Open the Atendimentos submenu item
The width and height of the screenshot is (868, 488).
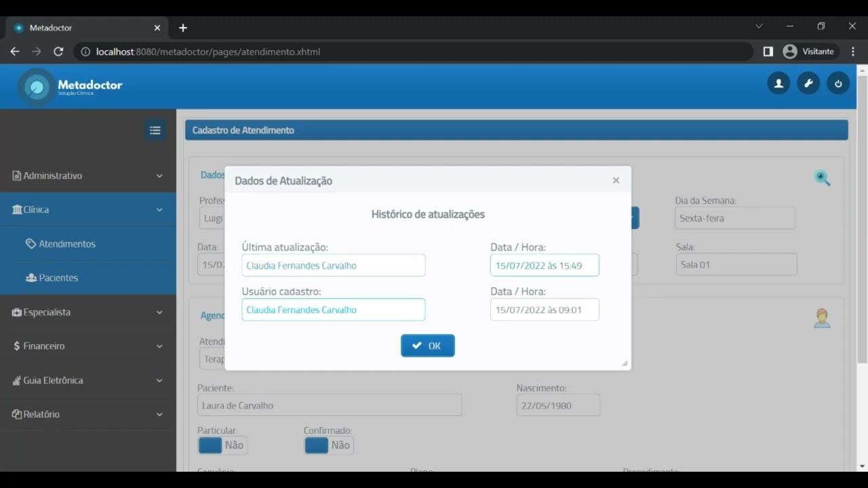coord(88,244)
